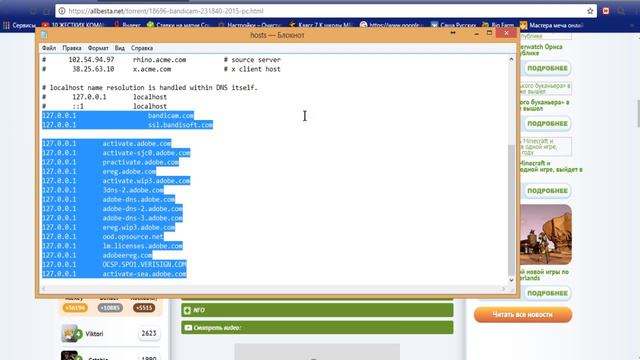Open the Ставки на матче bookmark

[x=178, y=25]
